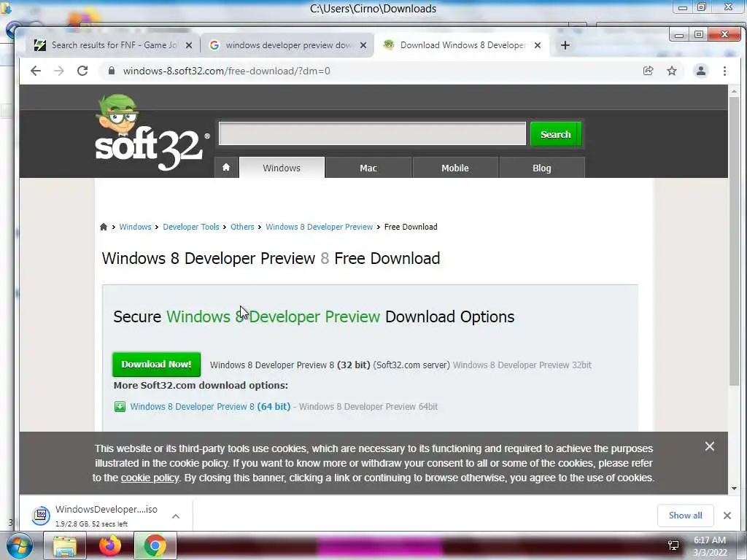Click the Chrome taskbar icon

(x=155, y=545)
